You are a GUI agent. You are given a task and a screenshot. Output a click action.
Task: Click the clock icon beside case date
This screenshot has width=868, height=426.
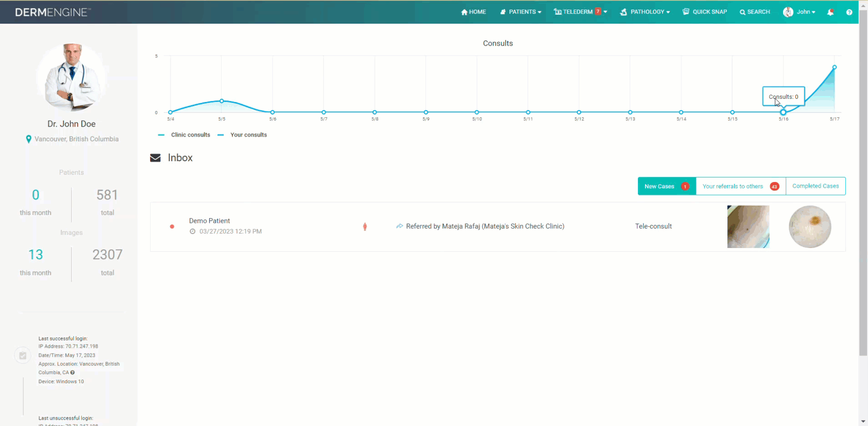[192, 232]
